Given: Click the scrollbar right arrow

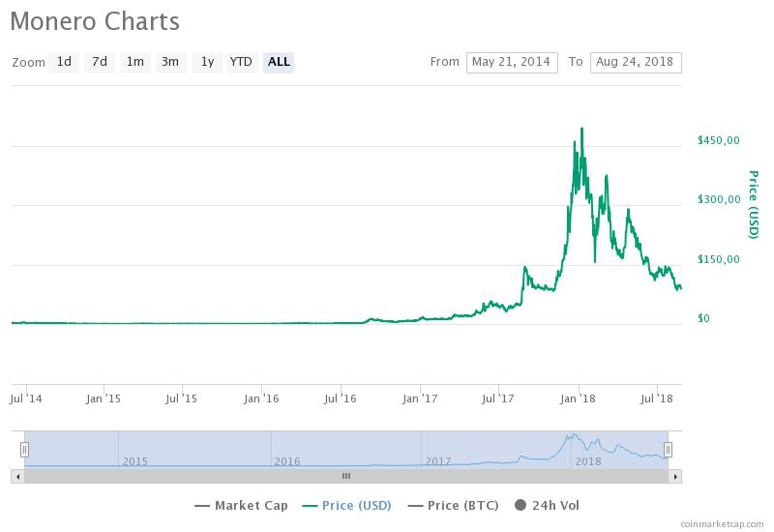Looking at the screenshot, I should [x=675, y=476].
